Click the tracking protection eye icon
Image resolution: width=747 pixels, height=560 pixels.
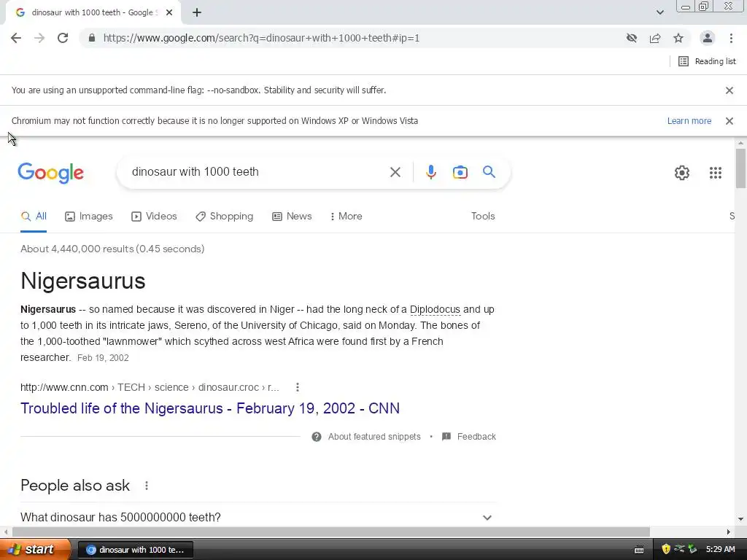tap(632, 38)
